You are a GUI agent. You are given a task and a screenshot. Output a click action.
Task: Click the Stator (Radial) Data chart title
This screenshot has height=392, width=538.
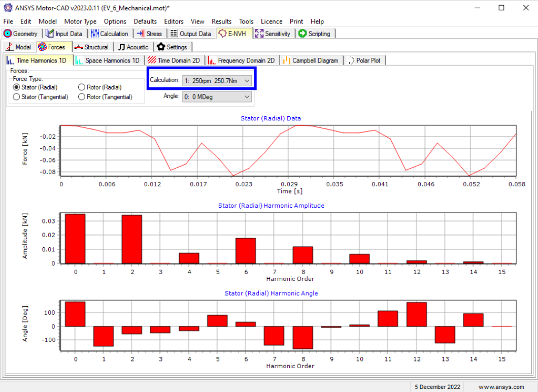(x=271, y=118)
